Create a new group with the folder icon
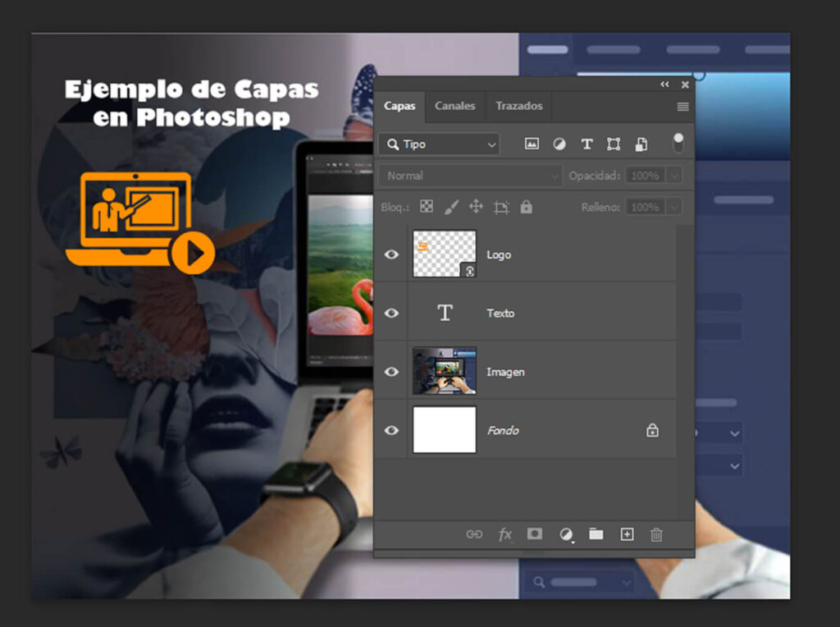This screenshot has height=627, width=840. click(596, 534)
